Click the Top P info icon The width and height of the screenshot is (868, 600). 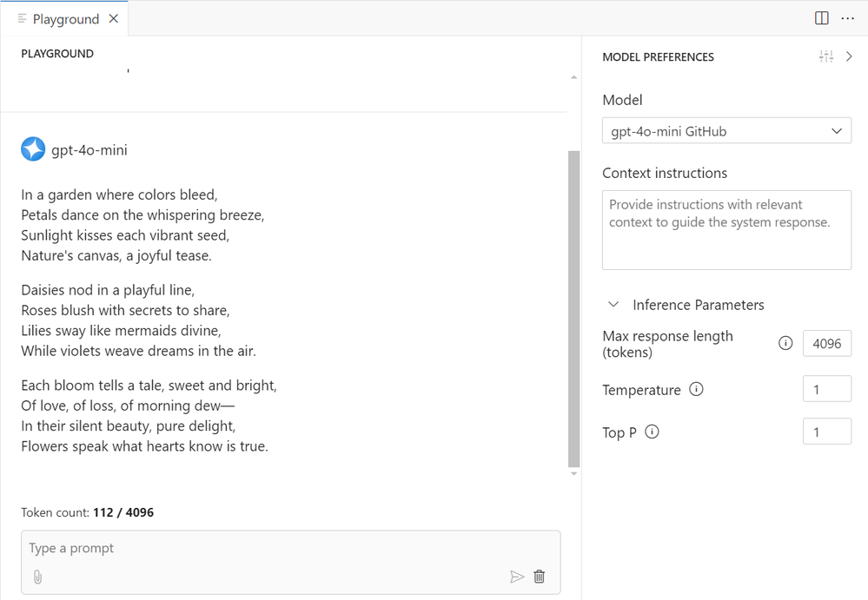(x=653, y=432)
